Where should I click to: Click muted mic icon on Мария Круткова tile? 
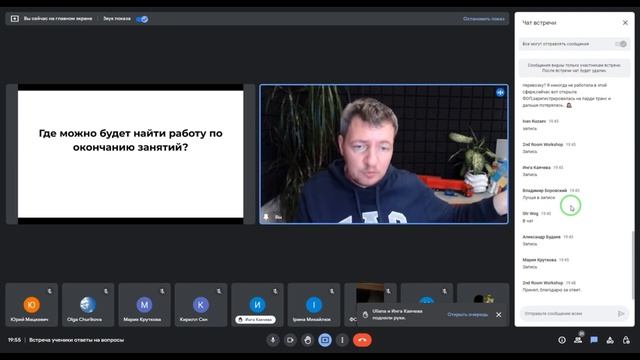coord(162,291)
